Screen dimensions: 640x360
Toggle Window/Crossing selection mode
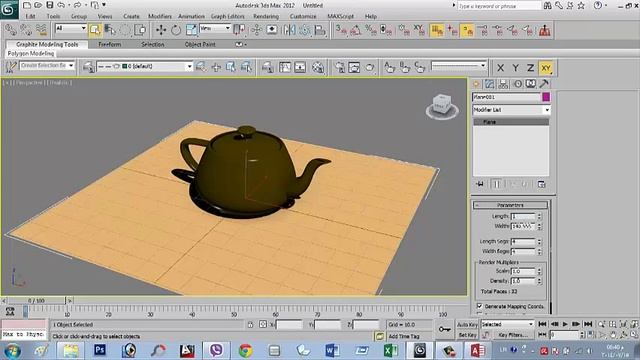point(140,30)
